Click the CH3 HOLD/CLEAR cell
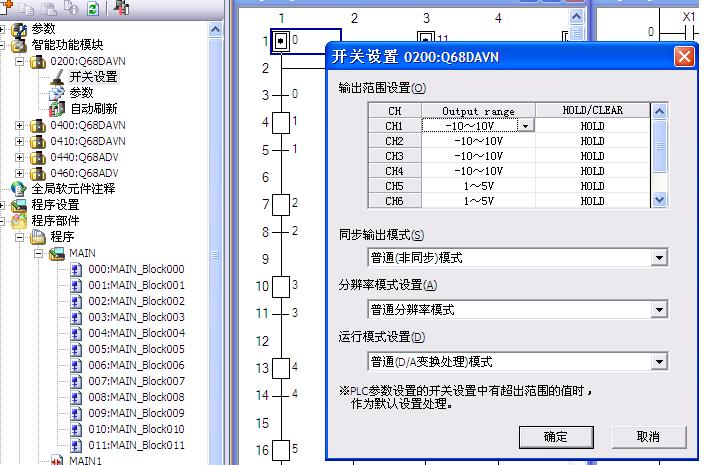720x465 pixels. tap(592, 156)
